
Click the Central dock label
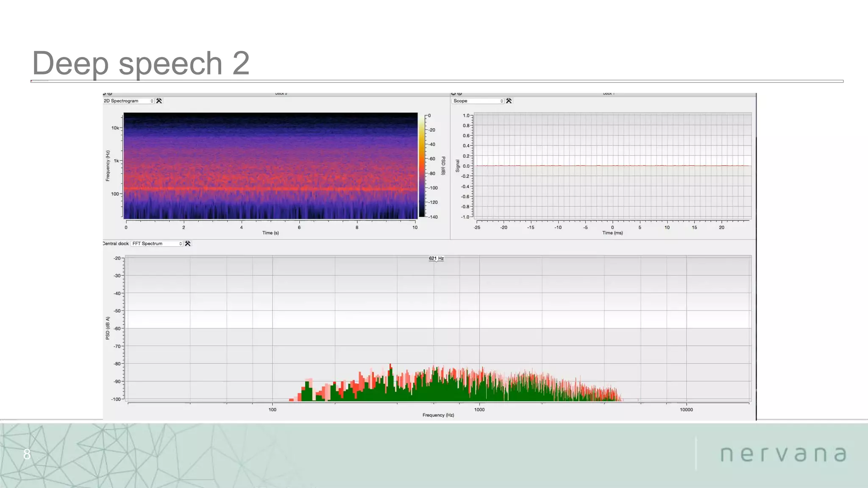pyautogui.click(x=115, y=244)
